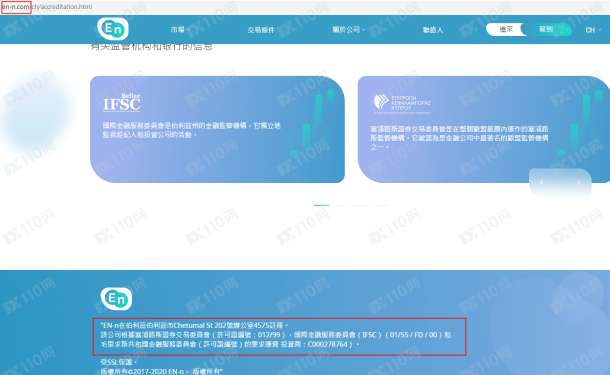Click the green 報到 register button
This screenshot has width=610, height=375.
[x=547, y=29]
